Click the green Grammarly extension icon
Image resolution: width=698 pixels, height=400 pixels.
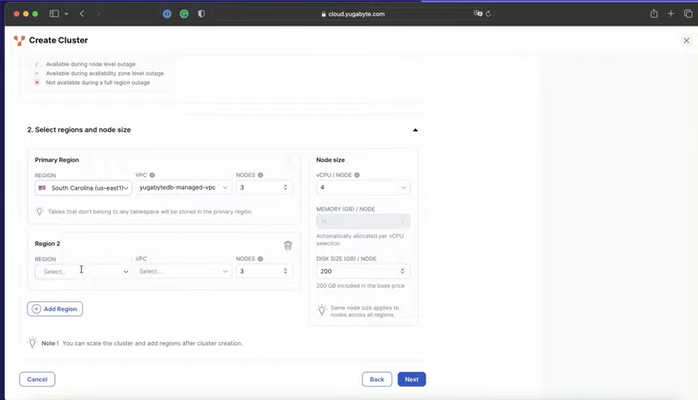click(x=184, y=14)
